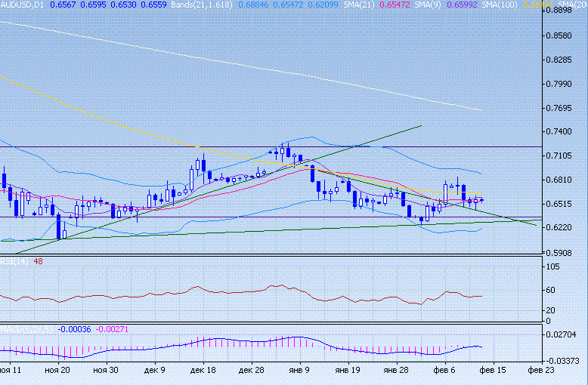Click the 0.6515 price scale value
Screen dimensions: 588x385
[562, 204]
